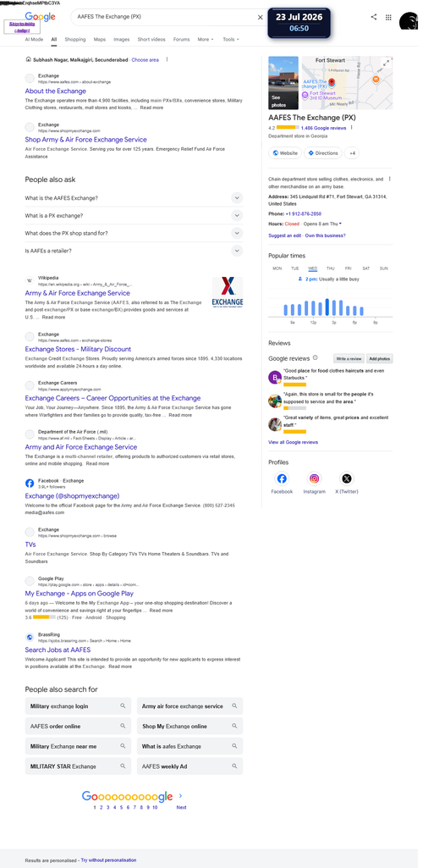Screen dimensions: 423x868
Task: Open the Tools dropdown
Action: point(231,39)
